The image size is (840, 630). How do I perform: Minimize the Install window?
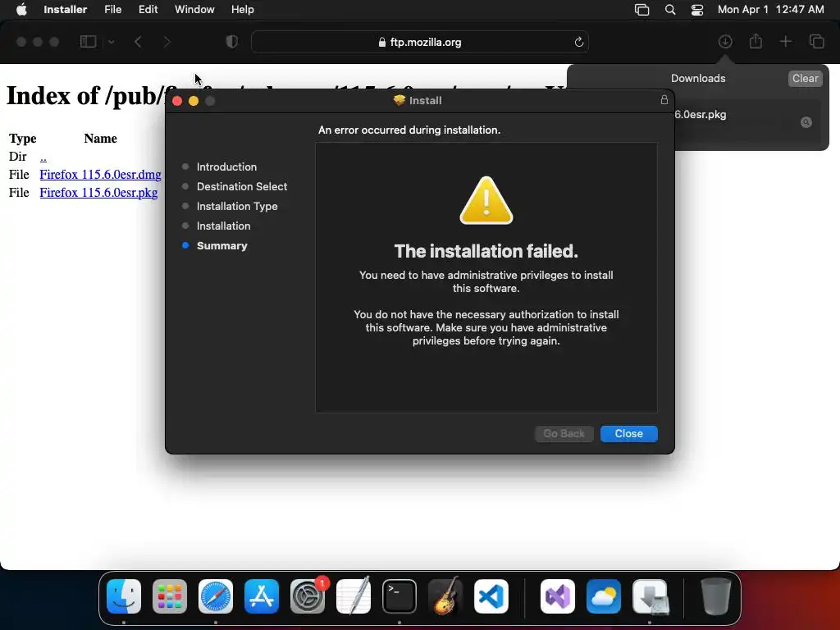tap(194, 101)
